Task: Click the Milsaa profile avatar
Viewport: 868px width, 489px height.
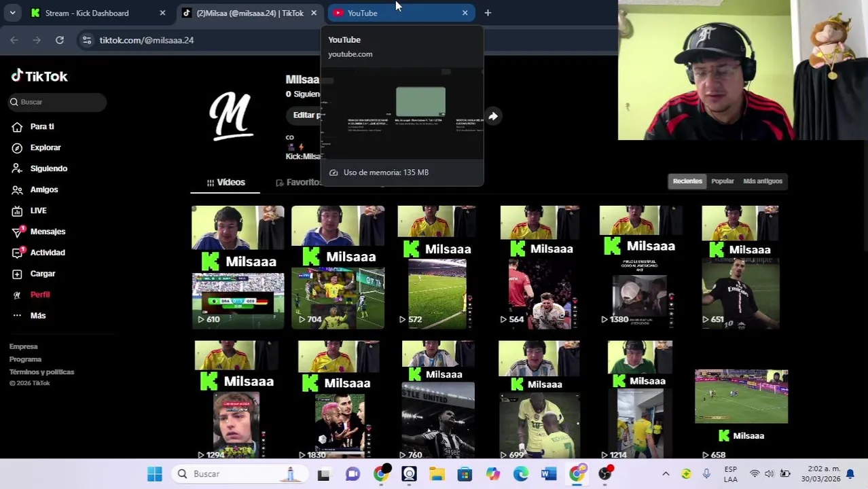Action: tap(231, 115)
